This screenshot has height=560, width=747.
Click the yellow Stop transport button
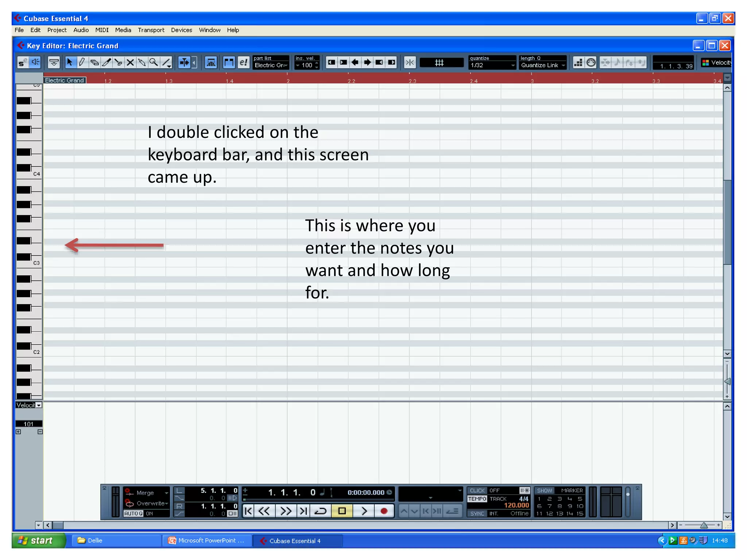(342, 511)
